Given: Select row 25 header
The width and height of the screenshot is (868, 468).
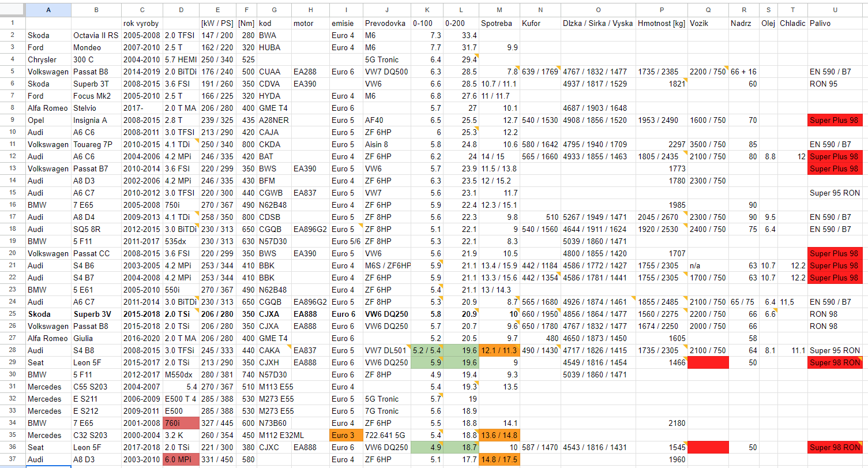Looking at the screenshot, I should click(x=13, y=314).
